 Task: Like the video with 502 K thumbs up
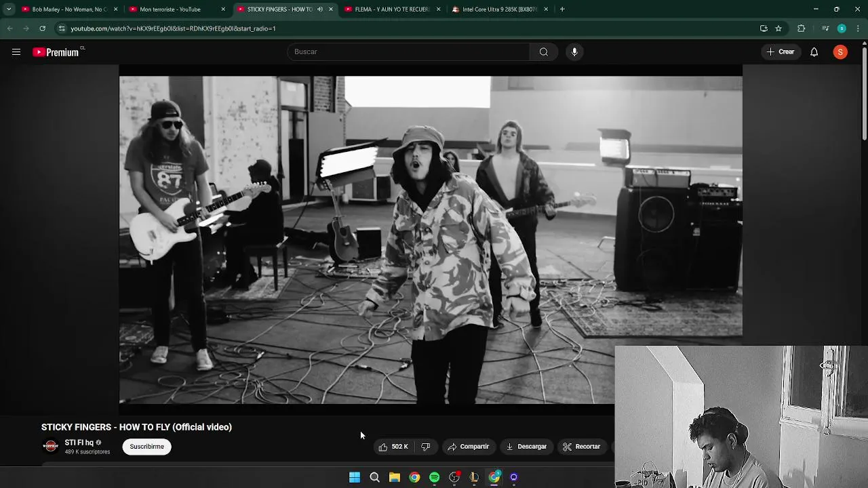pyautogui.click(x=393, y=447)
